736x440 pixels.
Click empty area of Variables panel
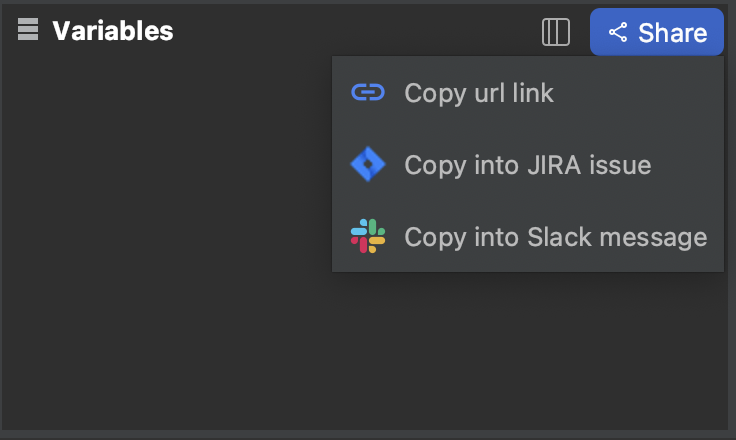coord(160,250)
